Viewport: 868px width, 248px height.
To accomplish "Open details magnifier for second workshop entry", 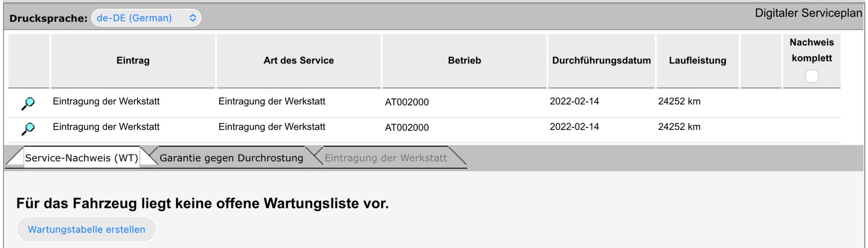I will coord(28,129).
